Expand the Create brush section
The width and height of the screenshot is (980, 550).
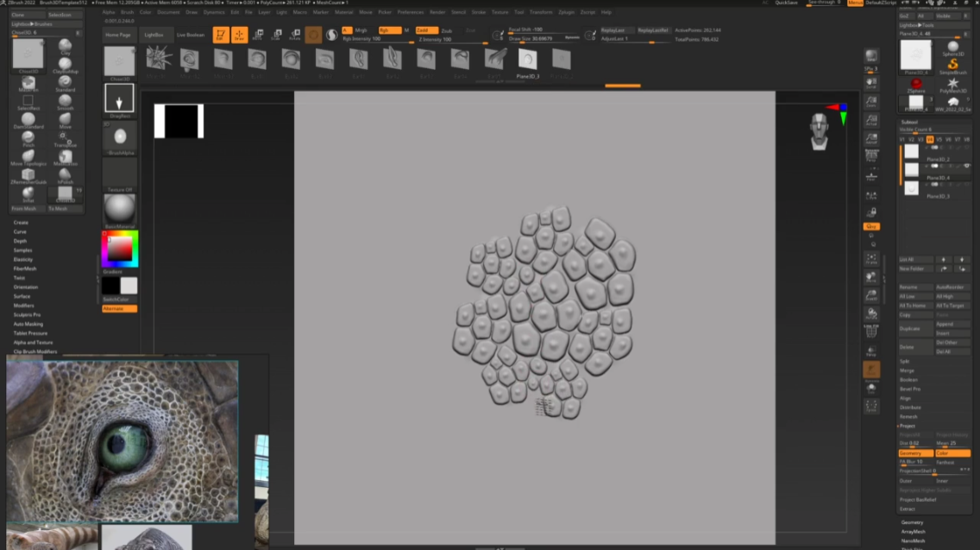point(21,222)
